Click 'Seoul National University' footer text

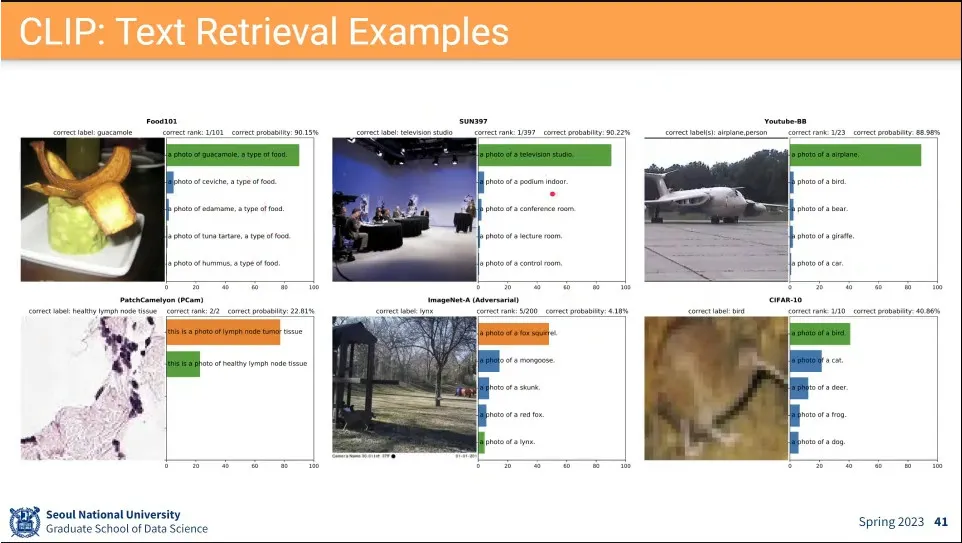[x=113, y=515]
